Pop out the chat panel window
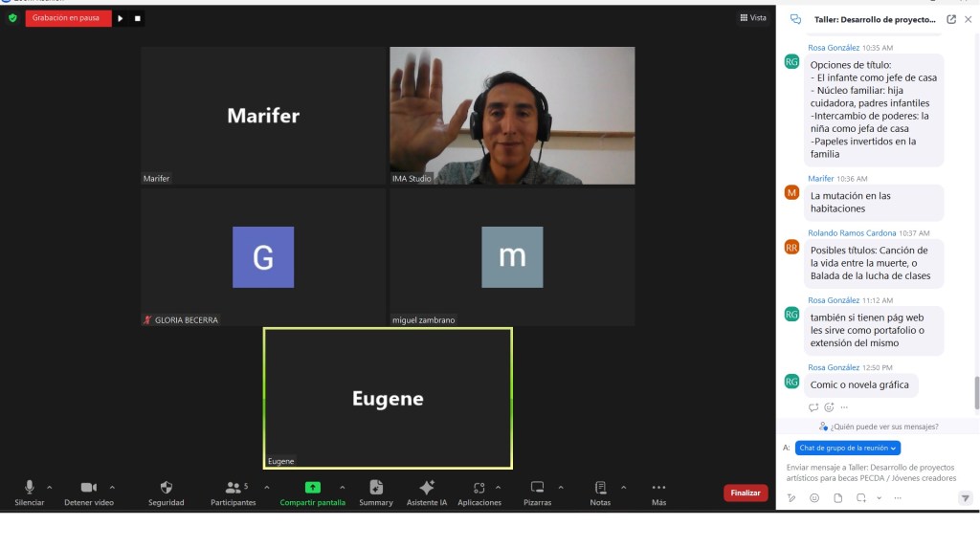The width and height of the screenshot is (980, 548). coord(951,19)
